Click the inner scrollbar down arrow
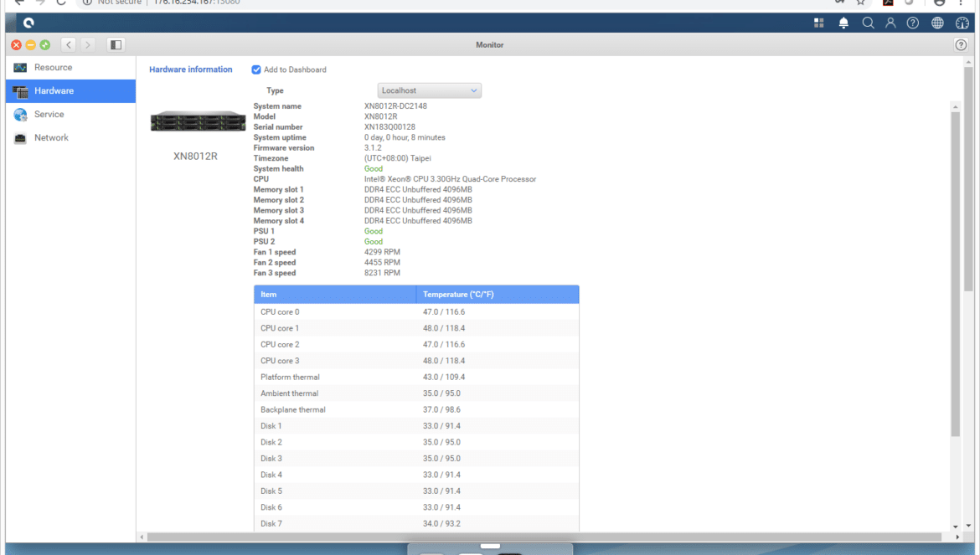Viewport: 980px width, 555px height. 955,527
